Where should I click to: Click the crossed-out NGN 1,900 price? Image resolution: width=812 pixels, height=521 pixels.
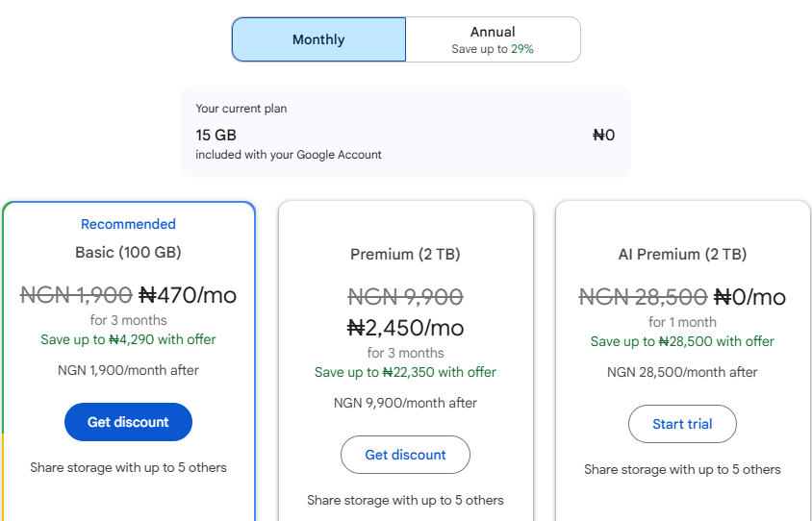76,295
